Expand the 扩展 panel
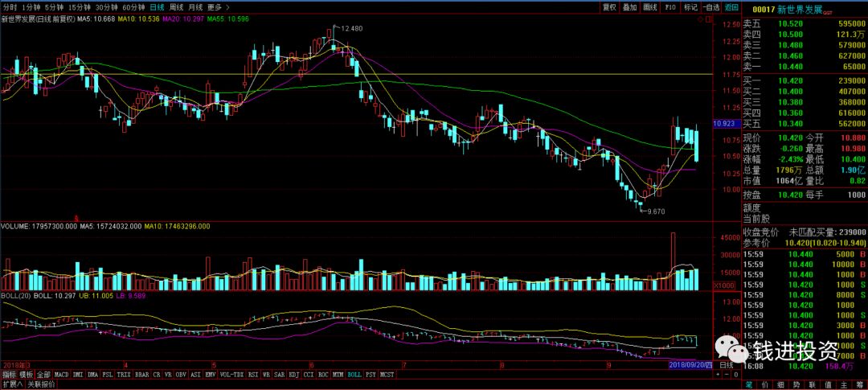 [12, 384]
